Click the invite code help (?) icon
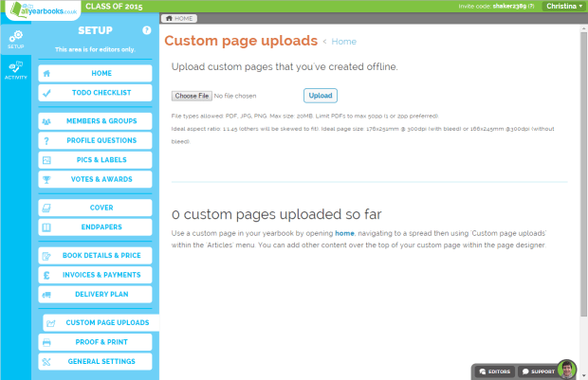This screenshot has width=588, height=380. point(531,7)
